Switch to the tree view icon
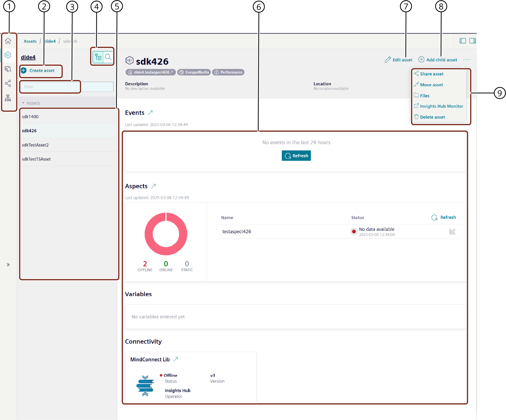This screenshot has width=506, height=420. coord(98,57)
